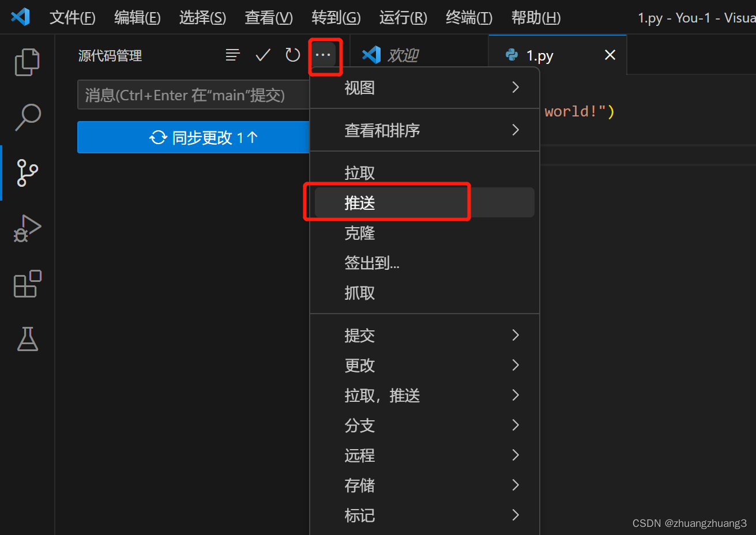Click the world!") code text in editor
This screenshot has width=756, height=535.
[x=580, y=111]
